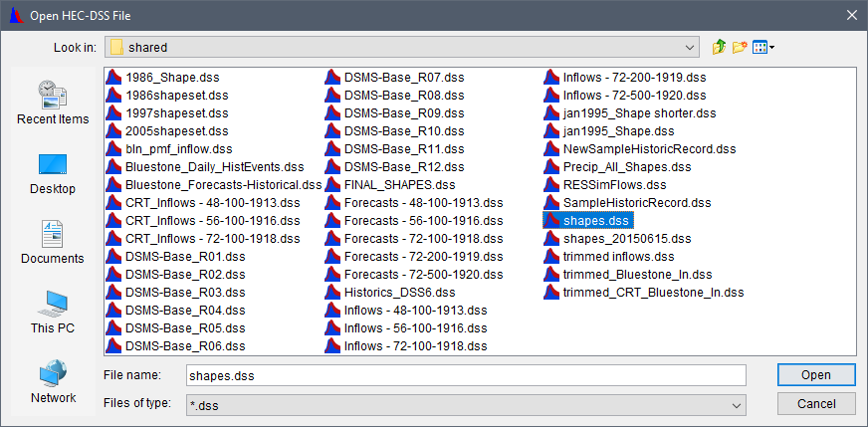Open the Documents sidebar shortcut
Viewport: 868px width, 427px height.
53,242
